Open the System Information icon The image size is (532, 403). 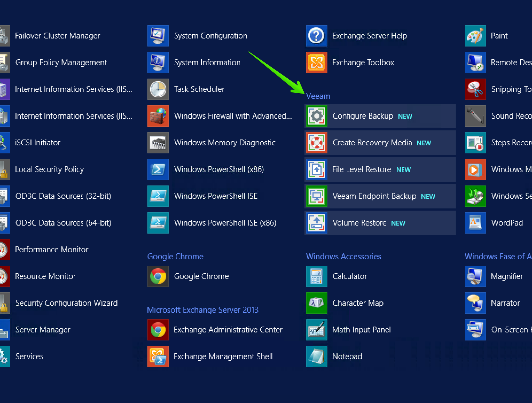point(158,63)
